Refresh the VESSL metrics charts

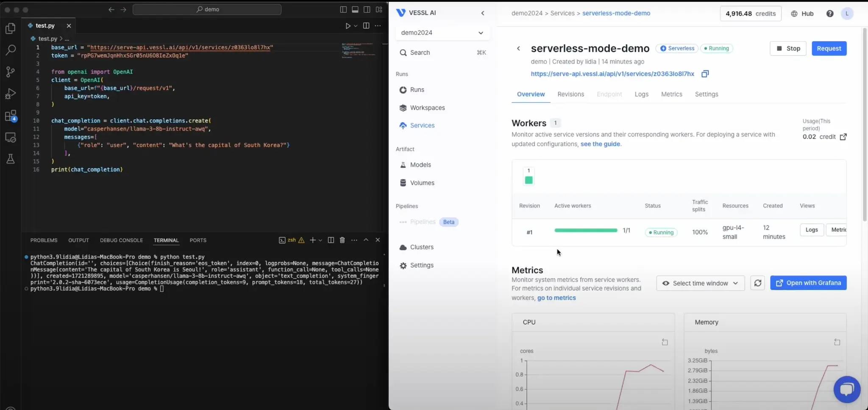tap(758, 283)
